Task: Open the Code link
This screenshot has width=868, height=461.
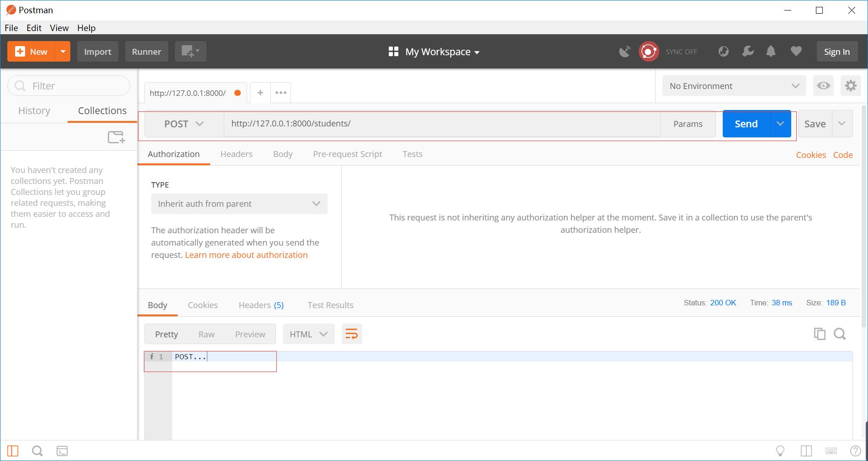Action: pyautogui.click(x=843, y=155)
